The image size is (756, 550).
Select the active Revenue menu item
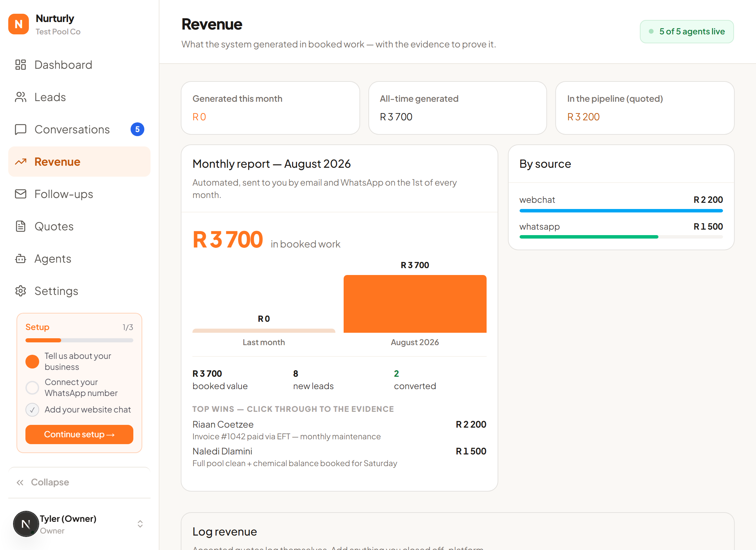(79, 162)
